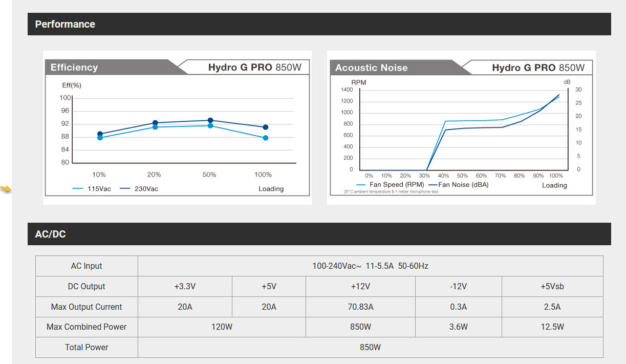Viewport: 626px width, 364px height.
Task: Open the Acoustic Noise chart image
Action: (x=461, y=127)
